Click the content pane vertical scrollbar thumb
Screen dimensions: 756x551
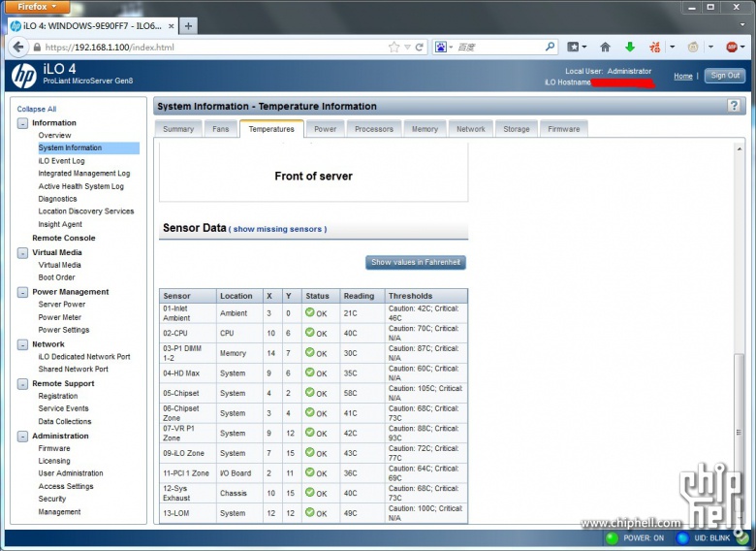click(x=739, y=432)
